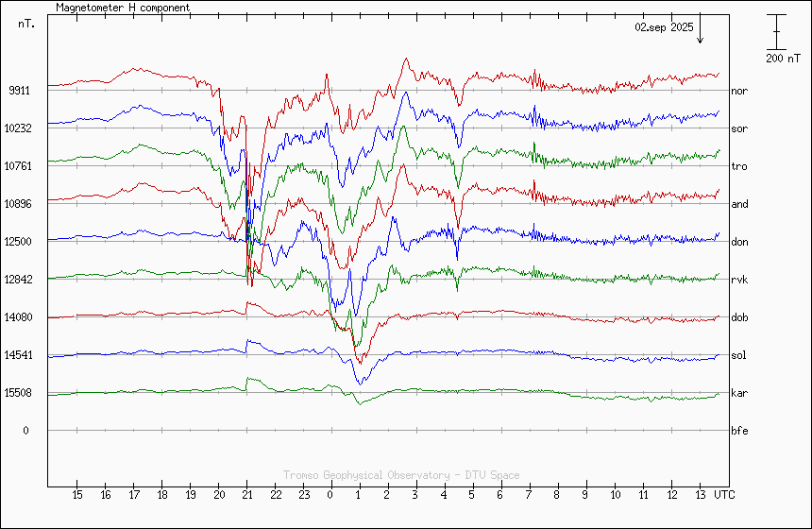
Task: Click the 9911 baseline value label
Action: (21, 91)
